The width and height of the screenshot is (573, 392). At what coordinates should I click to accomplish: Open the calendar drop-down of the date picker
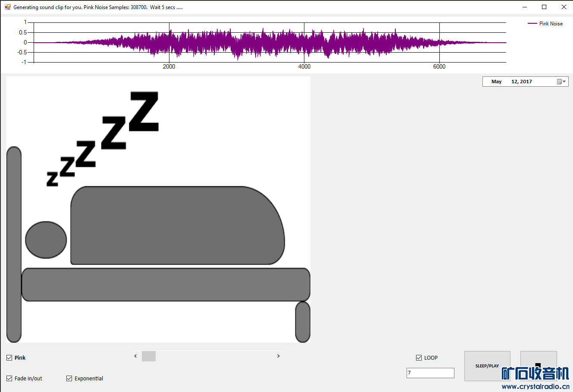tap(561, 82)
